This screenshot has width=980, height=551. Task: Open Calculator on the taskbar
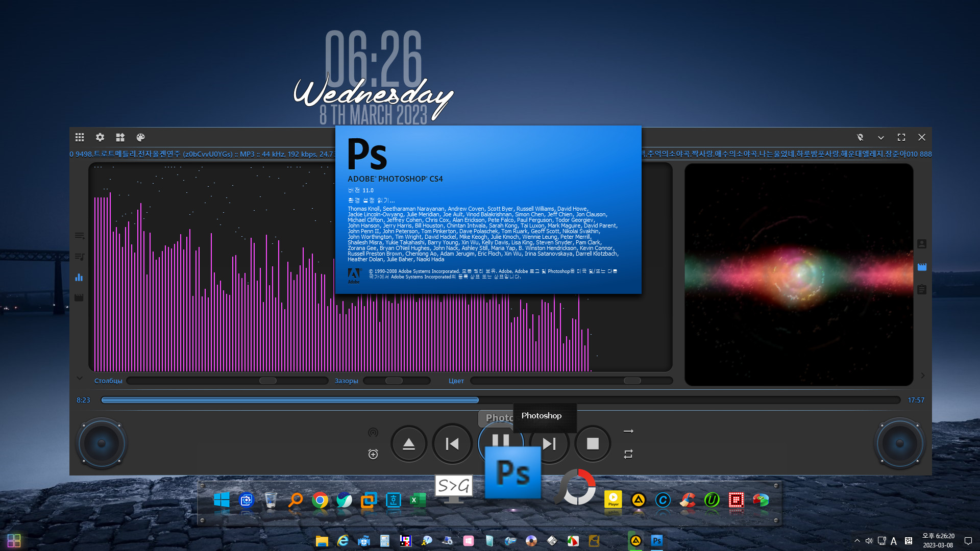[x=385, y=541]
